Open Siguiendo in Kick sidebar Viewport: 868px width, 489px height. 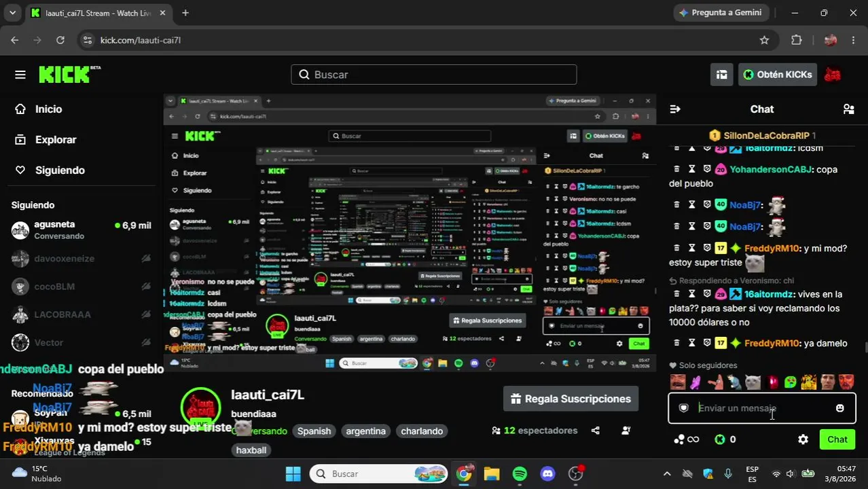click(50, 170)
